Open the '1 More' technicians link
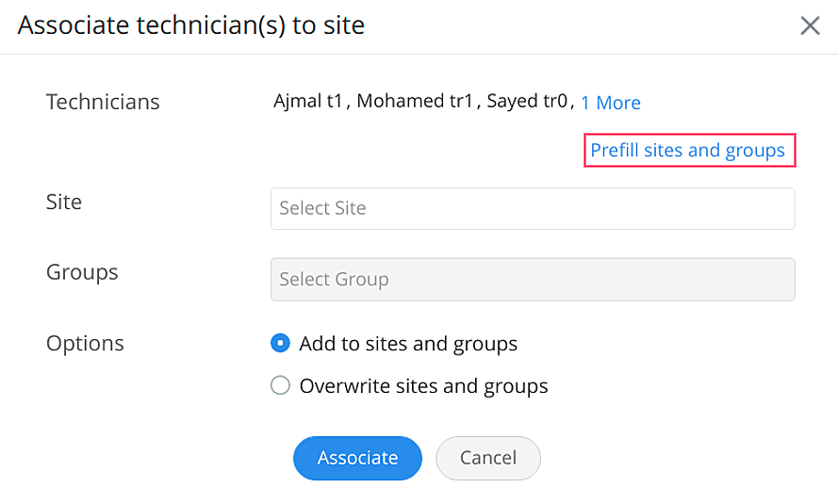This screenshot has height=504, width=838. (610, 103)
